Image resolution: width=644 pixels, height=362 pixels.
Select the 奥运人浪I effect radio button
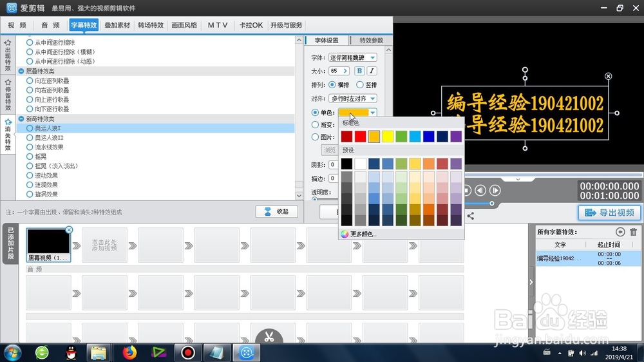click(30, 128)
